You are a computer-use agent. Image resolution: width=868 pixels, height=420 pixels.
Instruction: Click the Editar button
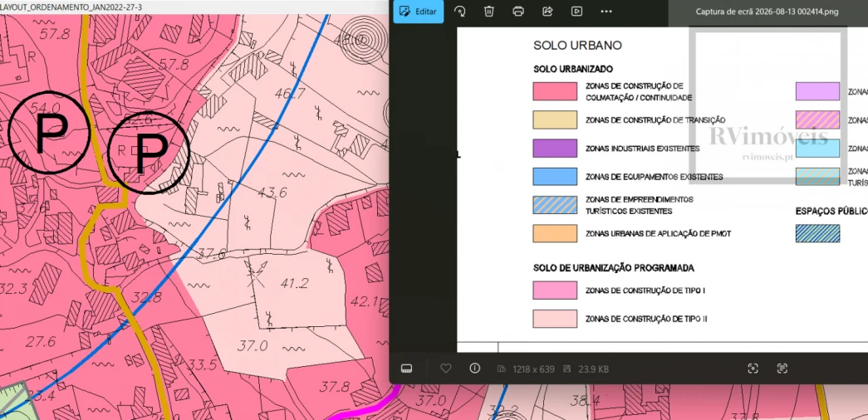pyautogui.click(x=418, y=11)
